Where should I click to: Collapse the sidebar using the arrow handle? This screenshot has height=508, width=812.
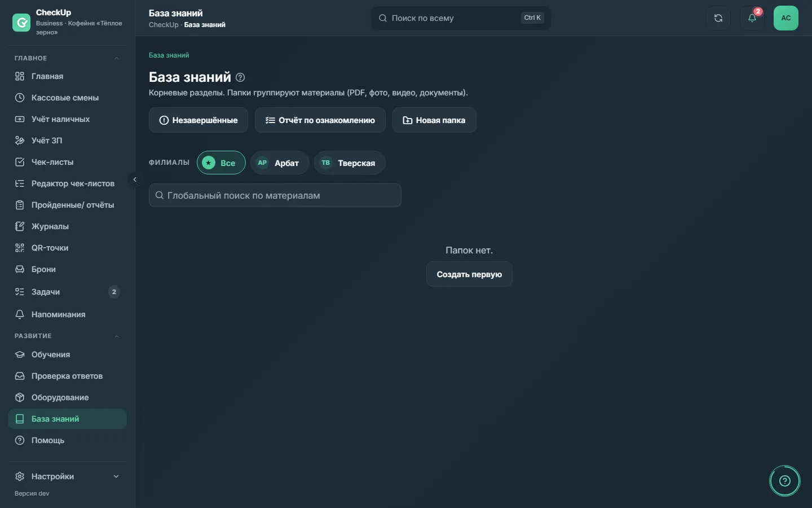click(135, 179)
